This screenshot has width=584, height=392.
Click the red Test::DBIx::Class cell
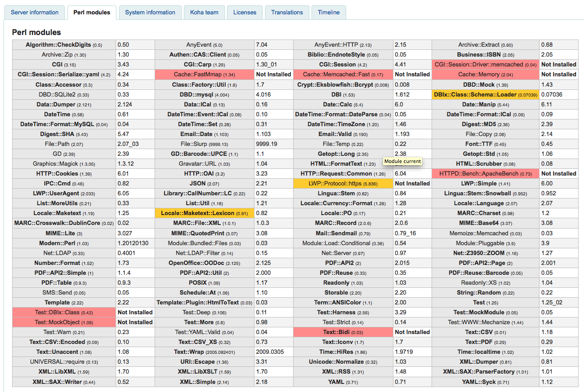[x=64, y=313]
